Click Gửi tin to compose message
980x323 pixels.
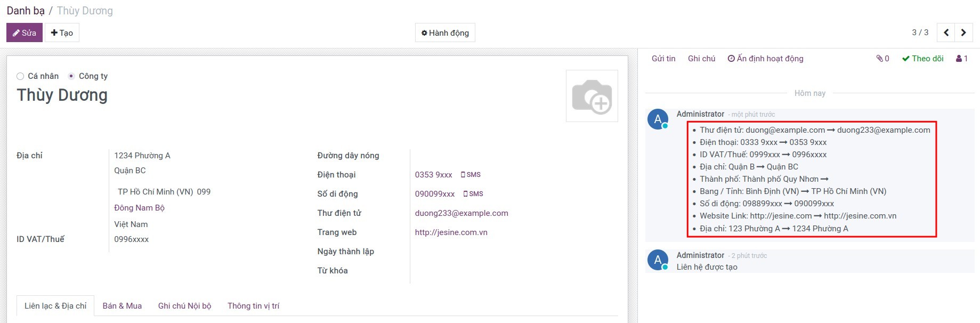pyautogui.click(x=663, y=59)
